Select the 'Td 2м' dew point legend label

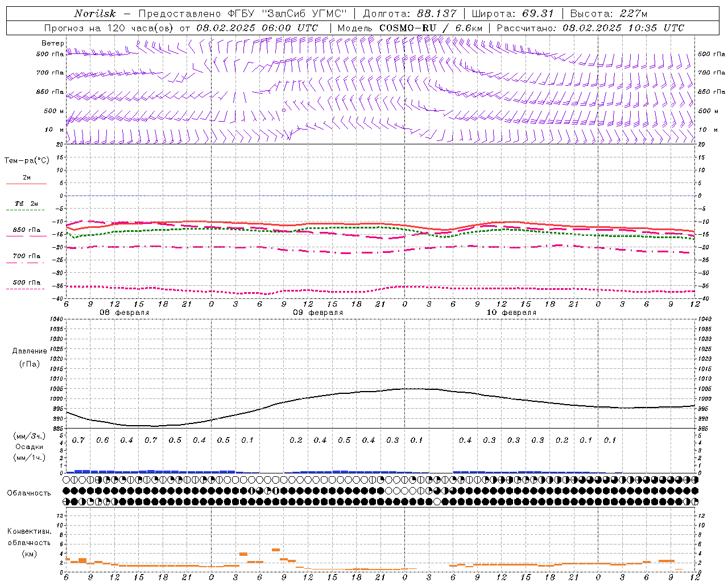(x=26, y=203)
